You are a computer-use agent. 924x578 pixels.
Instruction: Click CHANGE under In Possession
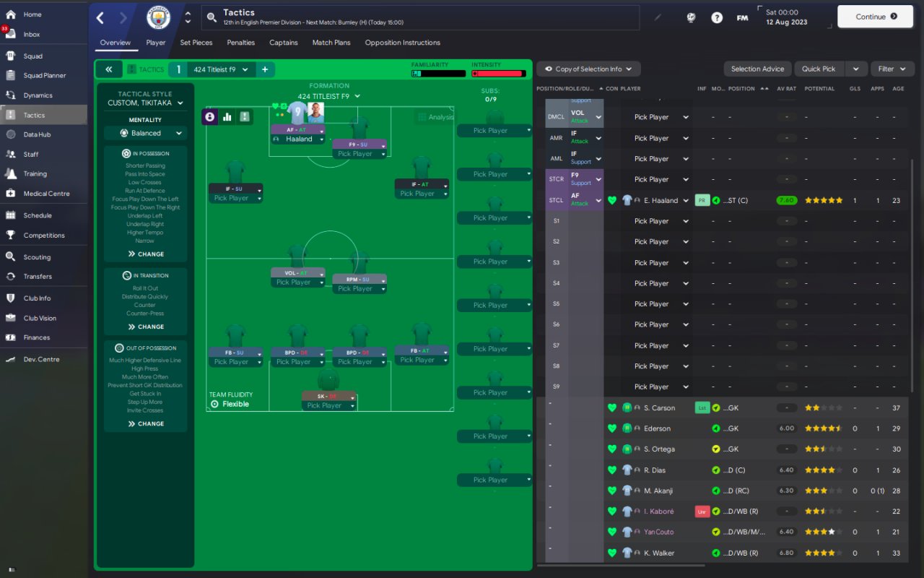coord(146,254)
